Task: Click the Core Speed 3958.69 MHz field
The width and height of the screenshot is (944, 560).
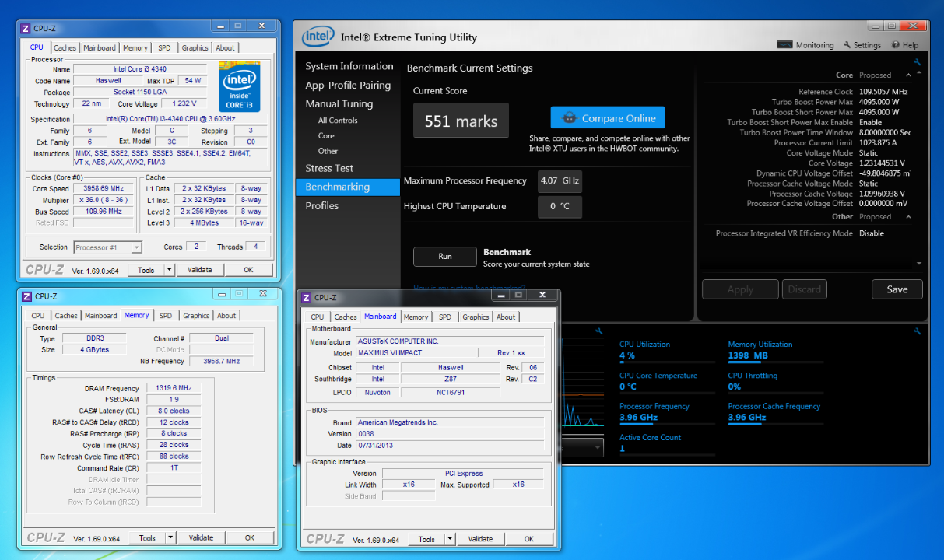Action: coord(103,188)
